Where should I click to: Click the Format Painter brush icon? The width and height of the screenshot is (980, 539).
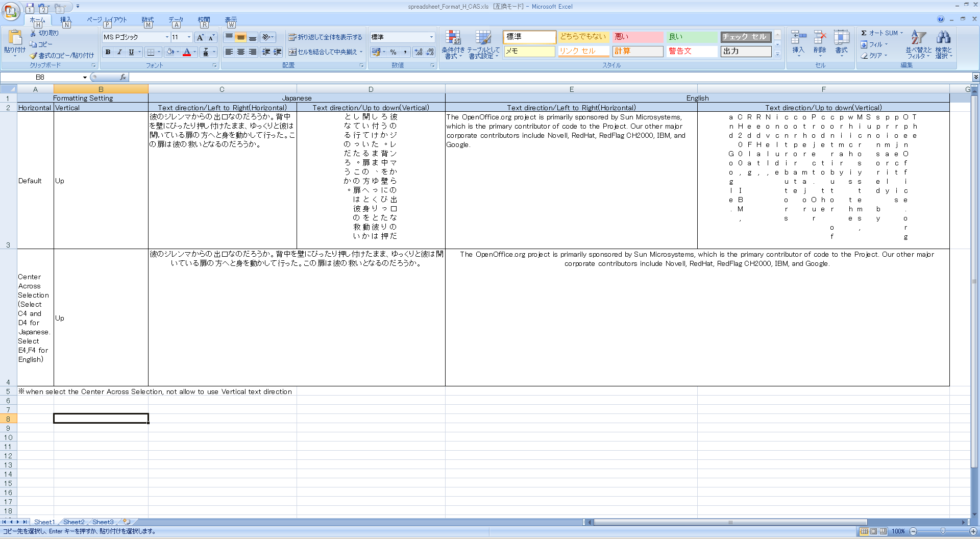34,56
